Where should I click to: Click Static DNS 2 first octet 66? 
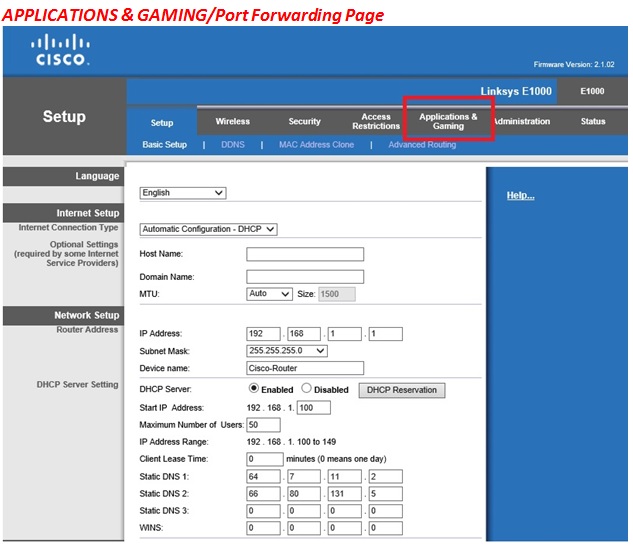[263, 494]
